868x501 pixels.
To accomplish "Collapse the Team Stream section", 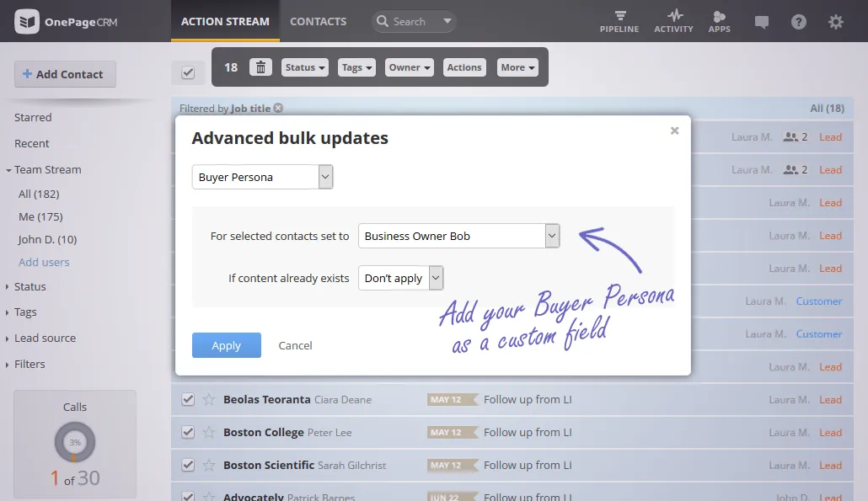I will point(8,170).
